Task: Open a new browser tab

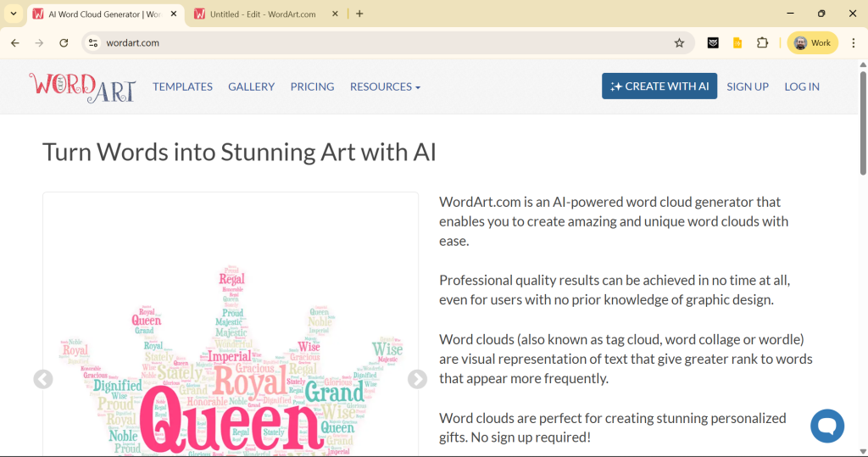Action: [x=359, y=14]
